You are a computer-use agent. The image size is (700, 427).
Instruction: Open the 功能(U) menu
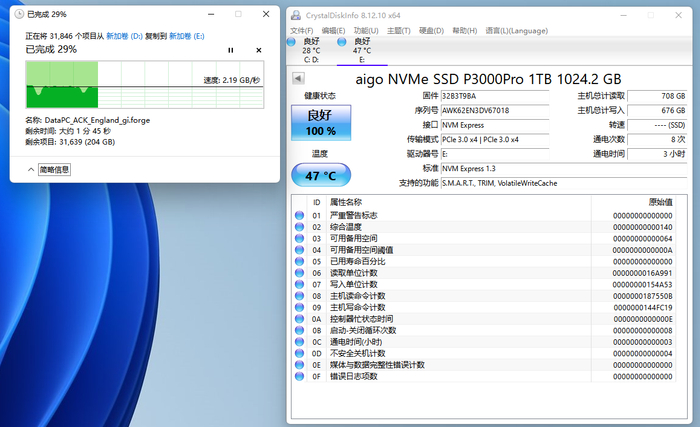[366, 30]
